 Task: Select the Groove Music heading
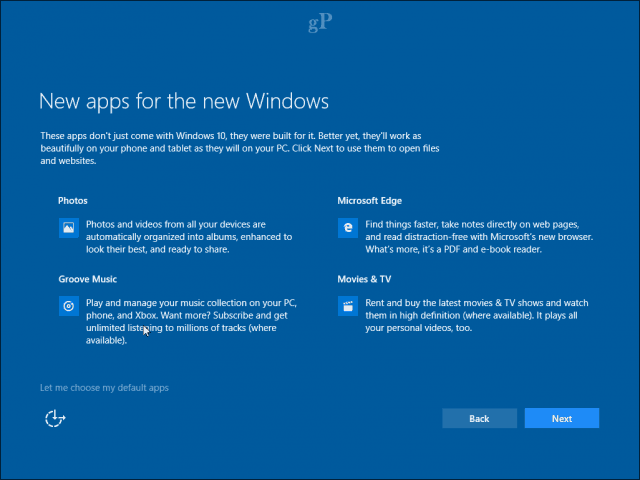click(x=88, y=279)
